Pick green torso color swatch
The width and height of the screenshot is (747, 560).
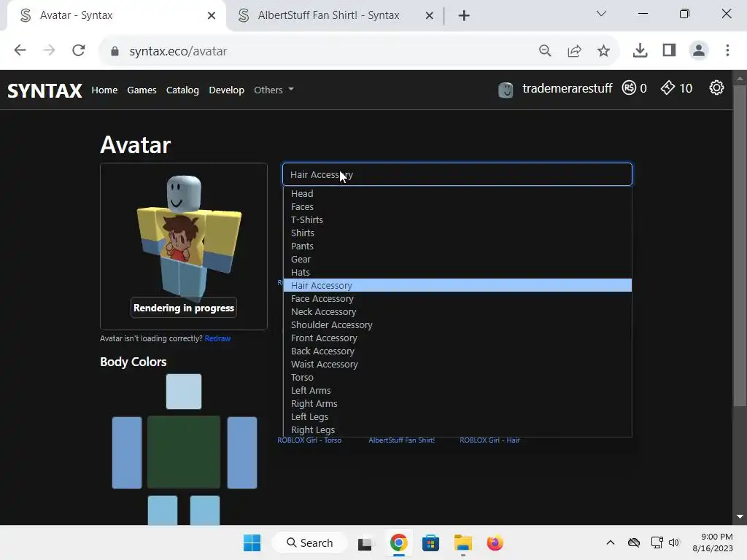point(184,452)
